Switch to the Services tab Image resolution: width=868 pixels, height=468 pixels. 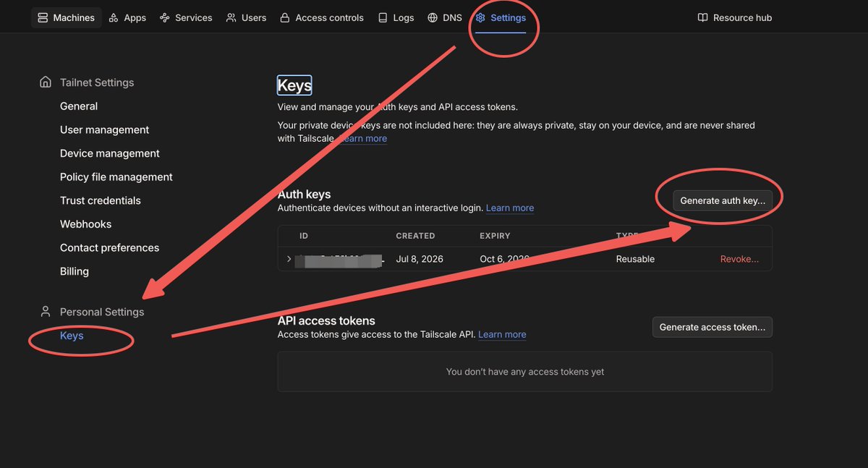click(186, 17)
